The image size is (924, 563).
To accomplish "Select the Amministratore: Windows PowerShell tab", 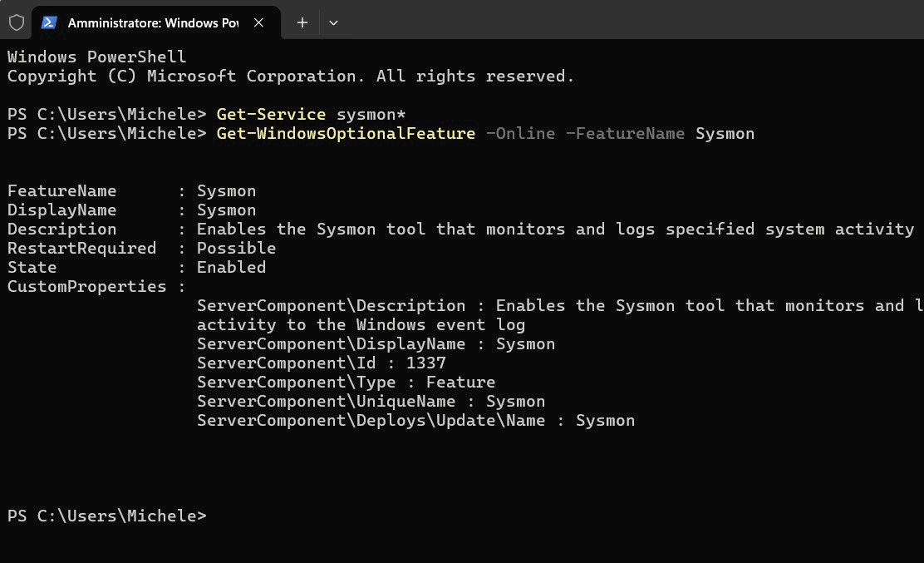I will point(156,22).
